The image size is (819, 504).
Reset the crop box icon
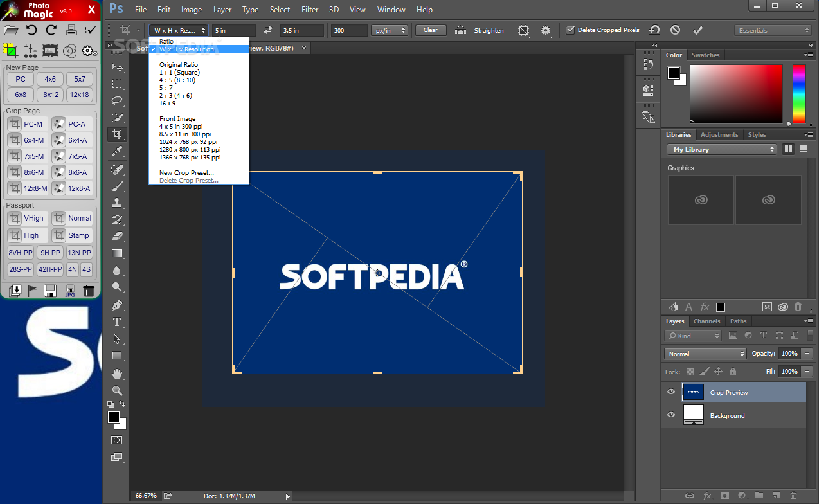(654, 30)
